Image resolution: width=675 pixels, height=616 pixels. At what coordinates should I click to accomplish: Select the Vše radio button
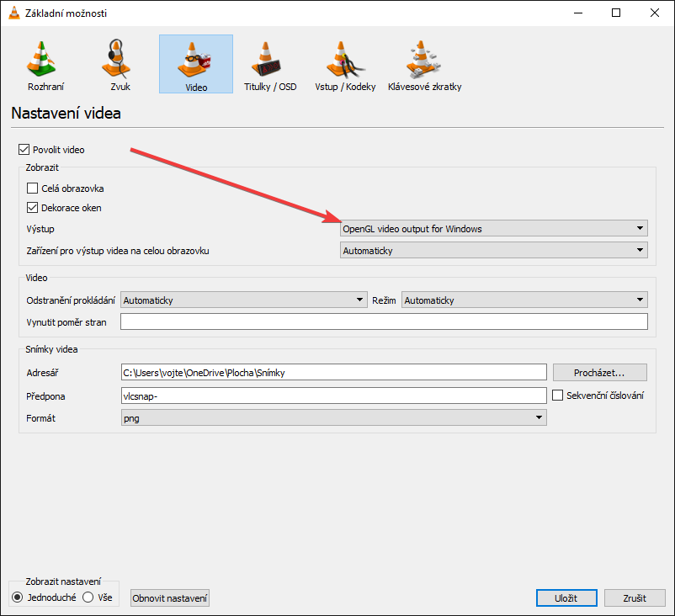pyautogui.click(x=88, y=597)
